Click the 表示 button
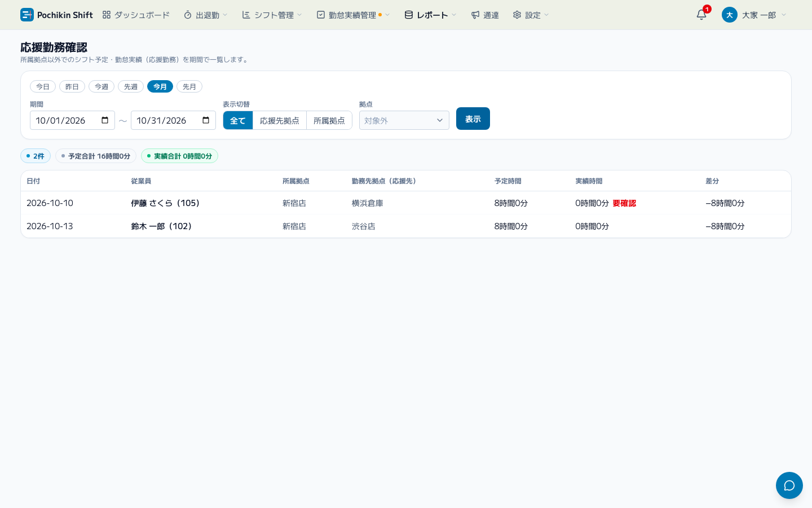Image resolution: width=812 pixels, height=508 pixels. 473,119
